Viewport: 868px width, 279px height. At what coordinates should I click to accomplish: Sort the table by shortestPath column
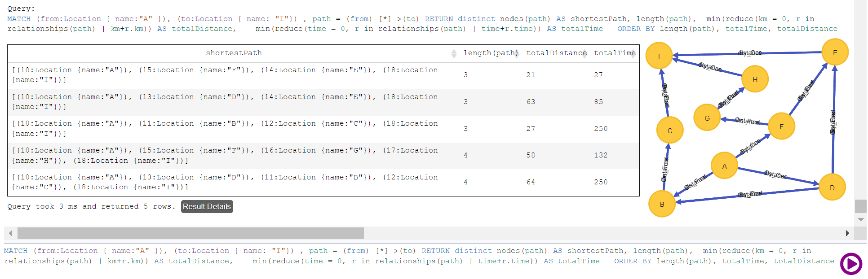pyautogui.click(x=234, y=53)
